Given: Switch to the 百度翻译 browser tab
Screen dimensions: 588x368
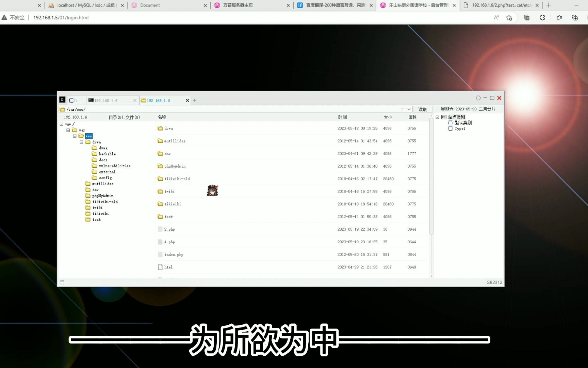Looking at the screenshot, I should [335, 5].
